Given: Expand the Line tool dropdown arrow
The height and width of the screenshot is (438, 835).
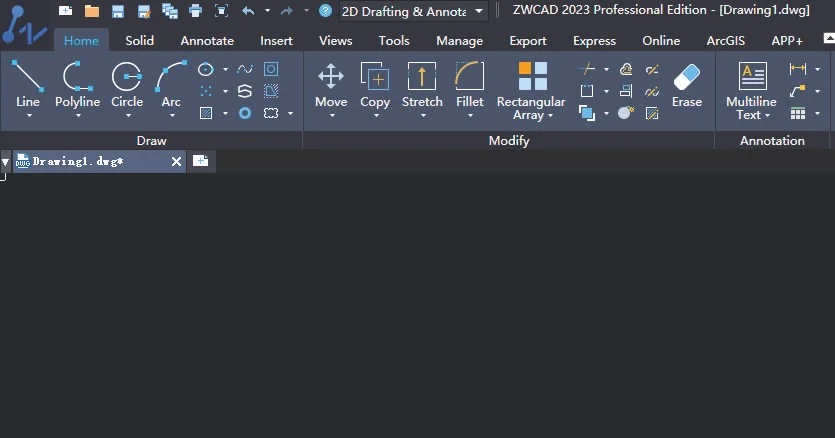Looking at the screenshot, I should pos(29,115).
